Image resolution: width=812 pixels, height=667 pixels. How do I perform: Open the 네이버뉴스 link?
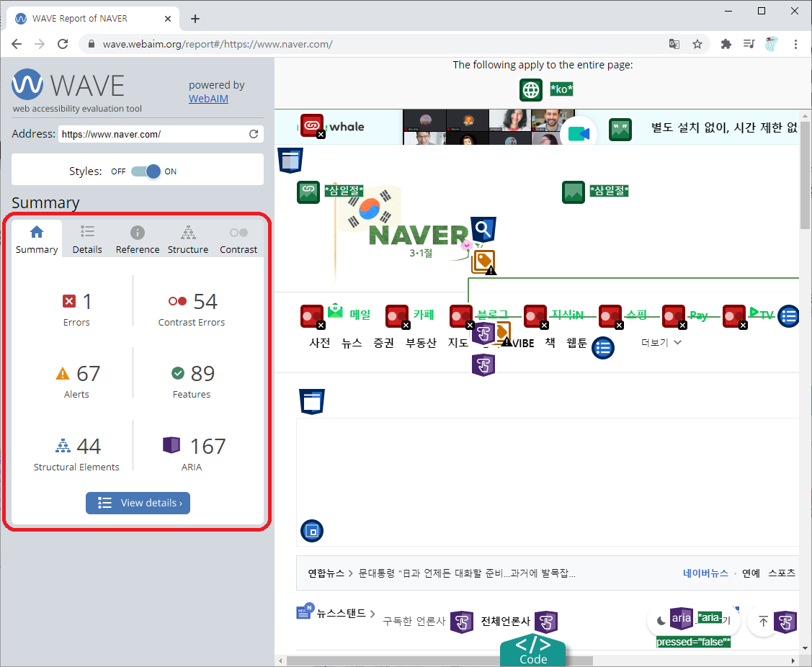(x=705, y=573)
